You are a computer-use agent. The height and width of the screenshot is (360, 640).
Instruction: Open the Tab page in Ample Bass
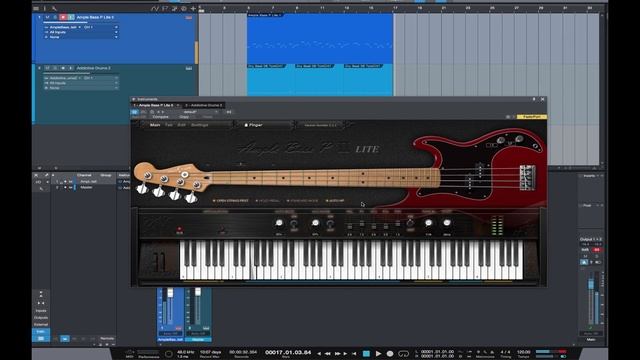tap(169, 125)
